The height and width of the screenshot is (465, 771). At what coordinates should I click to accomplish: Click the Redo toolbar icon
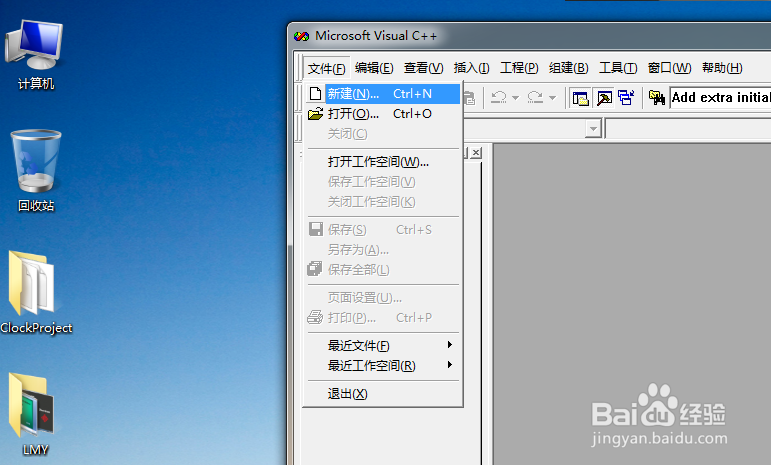coord(535,97)
